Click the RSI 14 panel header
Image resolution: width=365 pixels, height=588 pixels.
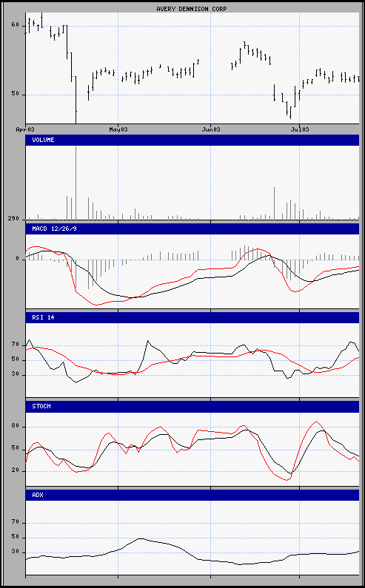coord(192,317)
